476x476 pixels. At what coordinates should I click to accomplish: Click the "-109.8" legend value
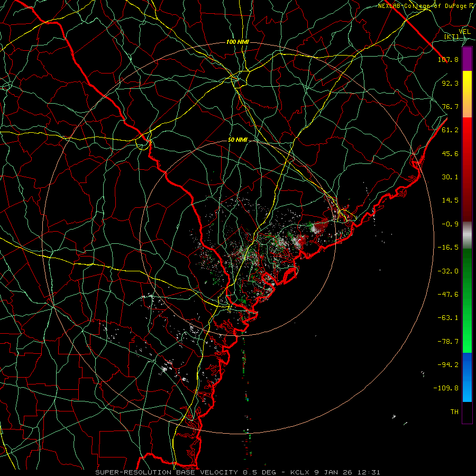point(446,388)
